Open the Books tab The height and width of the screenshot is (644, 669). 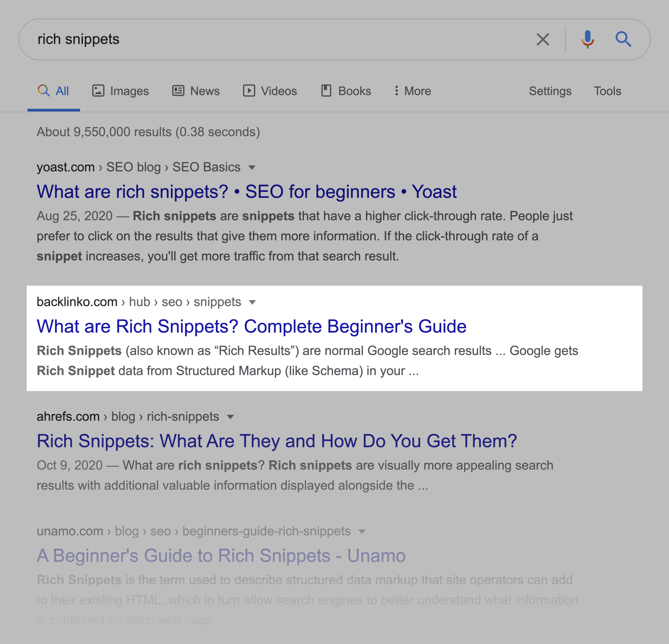pos(346,91)
